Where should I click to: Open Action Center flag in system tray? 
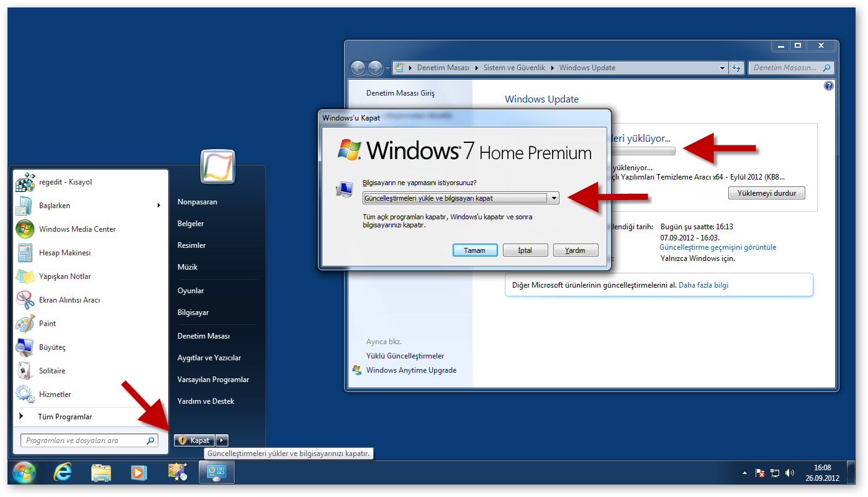tap(760, 473)
